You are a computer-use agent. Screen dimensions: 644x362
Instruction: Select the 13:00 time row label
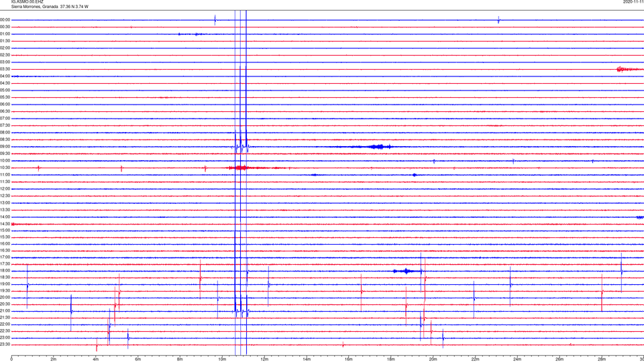[x=5, y=202]
